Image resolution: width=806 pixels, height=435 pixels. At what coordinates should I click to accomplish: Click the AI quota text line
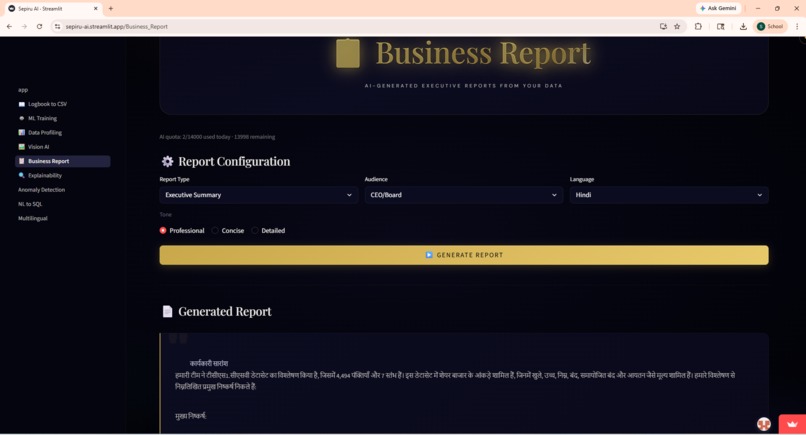pos(217,137)
